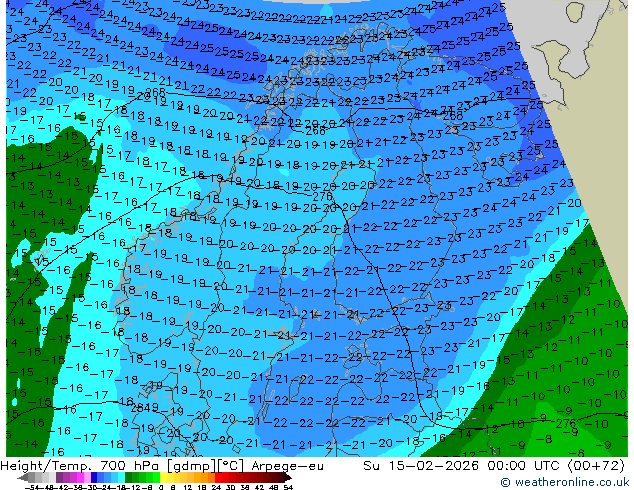Click the '[gdmp]' unit label

(190, 466)
